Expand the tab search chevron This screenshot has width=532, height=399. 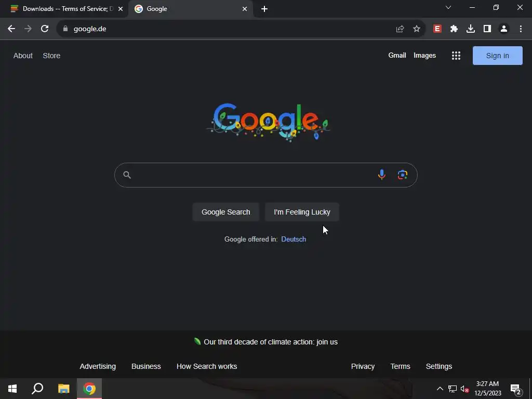[x=448, y=7]
